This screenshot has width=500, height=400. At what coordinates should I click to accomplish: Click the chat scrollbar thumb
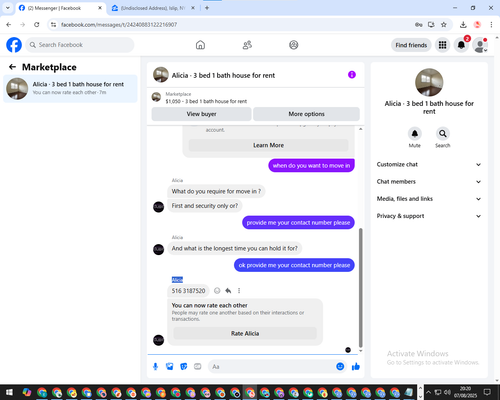pyautogui.click(x=360, y=288)
